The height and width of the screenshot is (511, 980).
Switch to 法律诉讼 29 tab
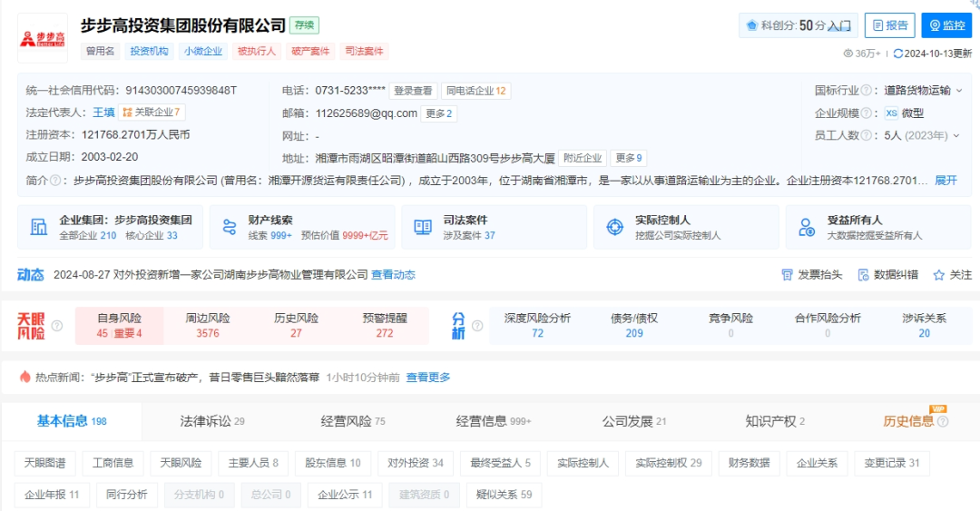point(211,421)
